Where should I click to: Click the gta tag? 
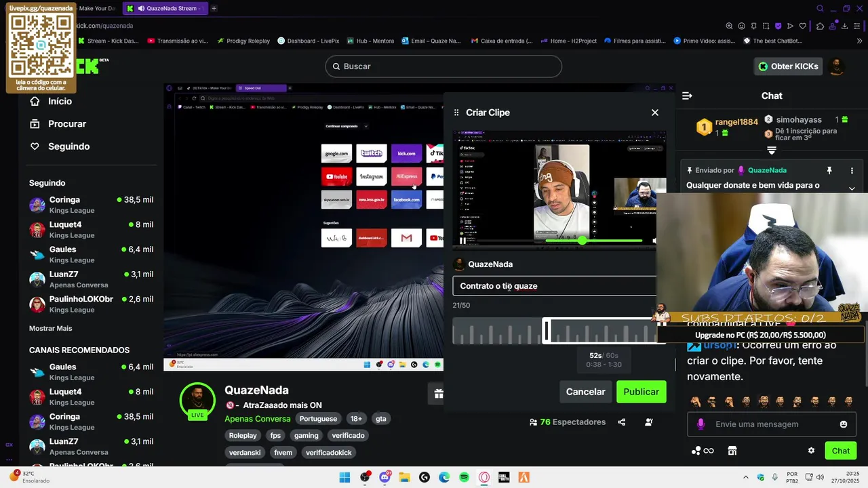click(x=381, y=419)
